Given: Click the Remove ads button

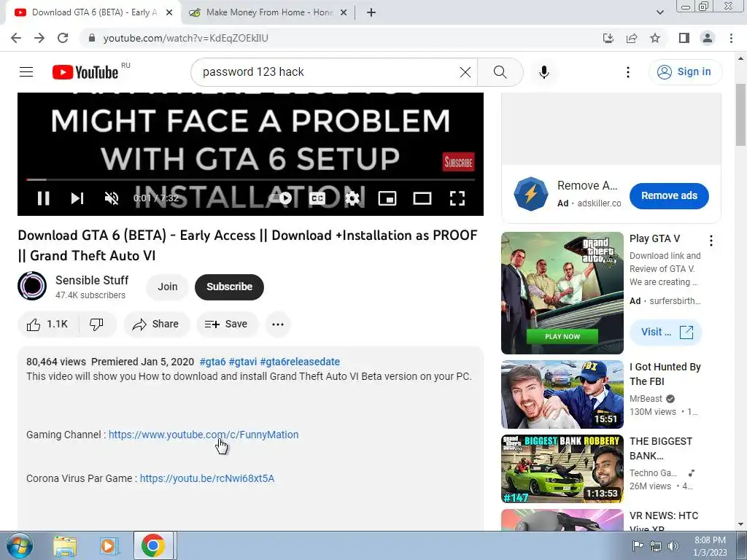Looking at the screenshot, I should tap(669, 195).
